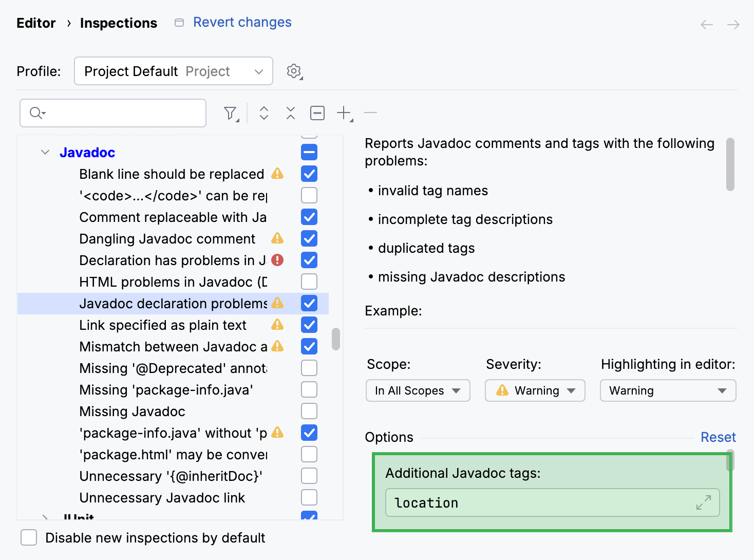Screen dimensions: 754x560
Task: Open the Profile dropdown showing Project Default
Action: pyautogui.click(x=173, y=71)
